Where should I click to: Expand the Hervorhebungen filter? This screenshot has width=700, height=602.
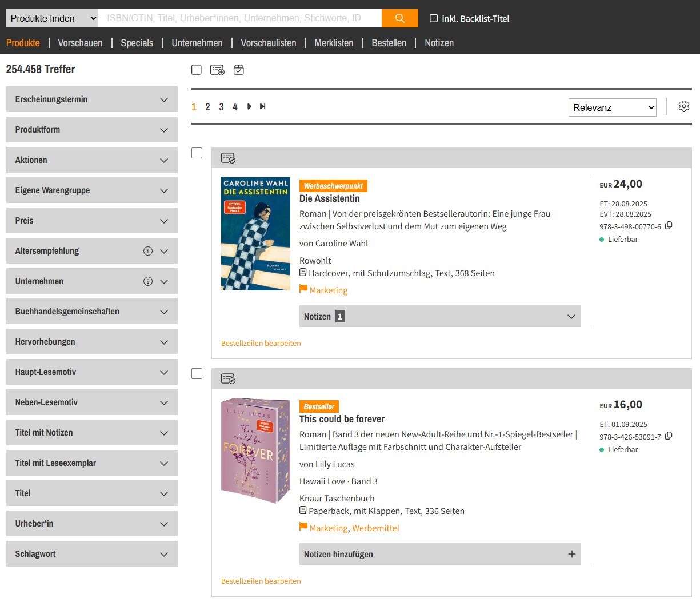(x=92, y=342)
